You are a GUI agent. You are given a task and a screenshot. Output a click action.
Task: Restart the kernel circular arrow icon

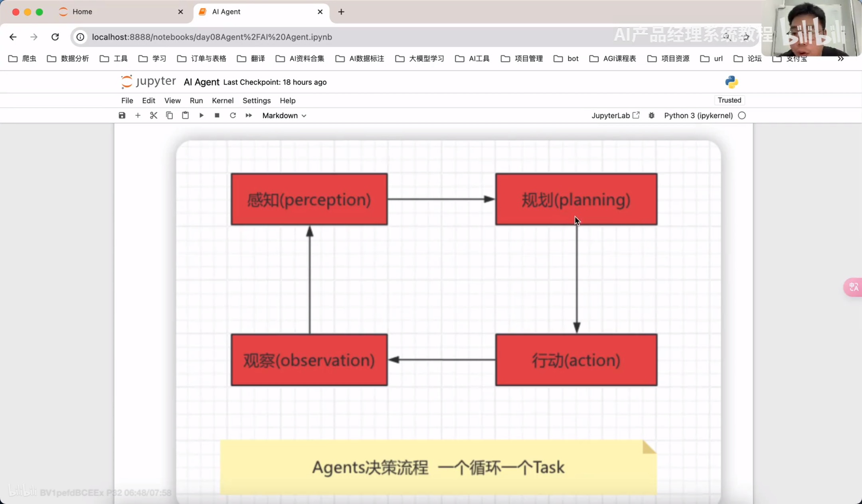click(x=233, y=115)
